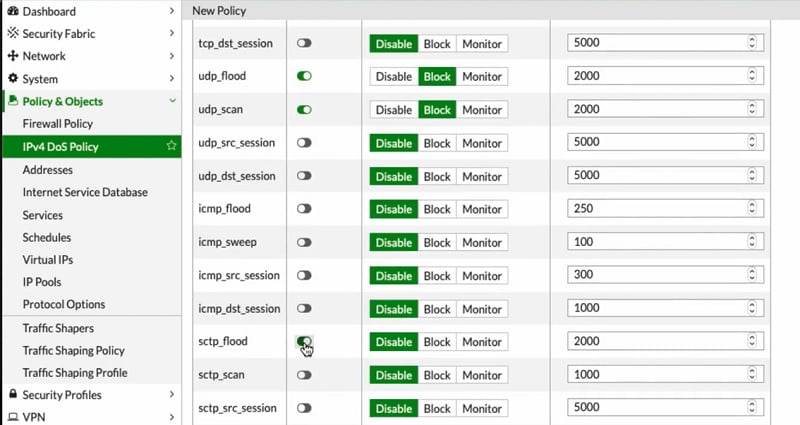Click the System gear icon
Screen dimensions: 800x425
(x=13, y=78)
